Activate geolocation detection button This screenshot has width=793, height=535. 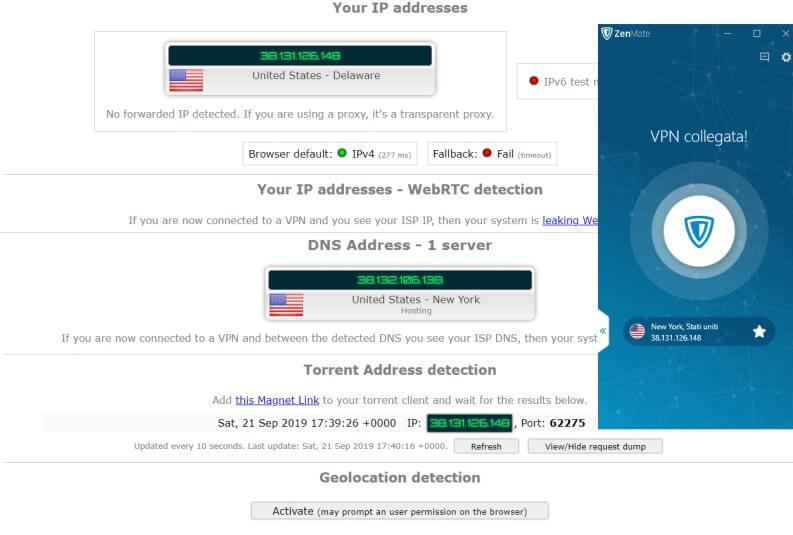[400, 511]
